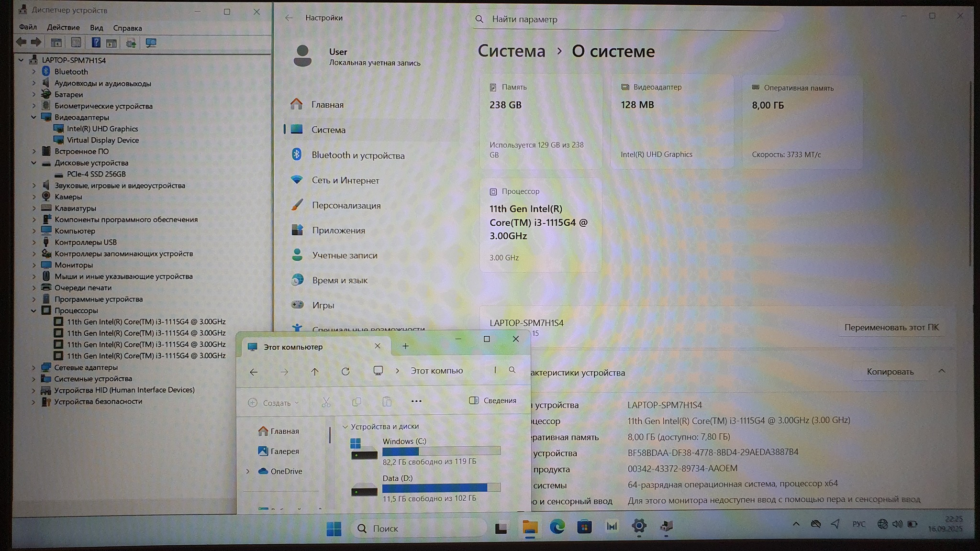The width and height of the screenshot is (980, 551).
Task: Click the Переименовать этот ПК button
Action: tap(891, 328)
